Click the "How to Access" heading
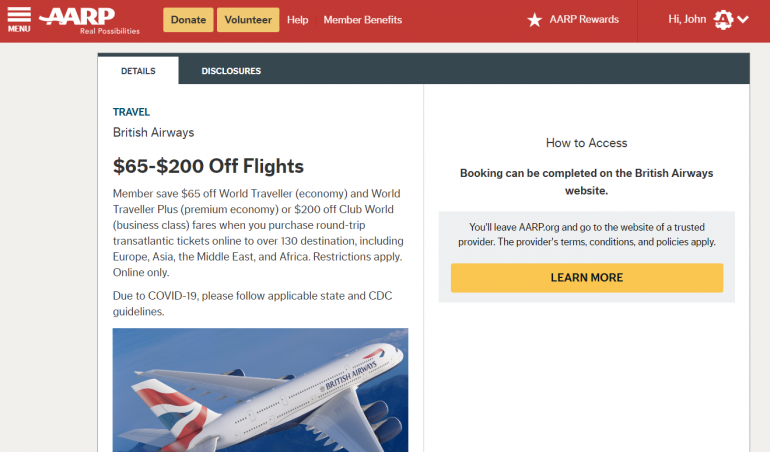This screenshot has height=452, width=770. [586, 143]
